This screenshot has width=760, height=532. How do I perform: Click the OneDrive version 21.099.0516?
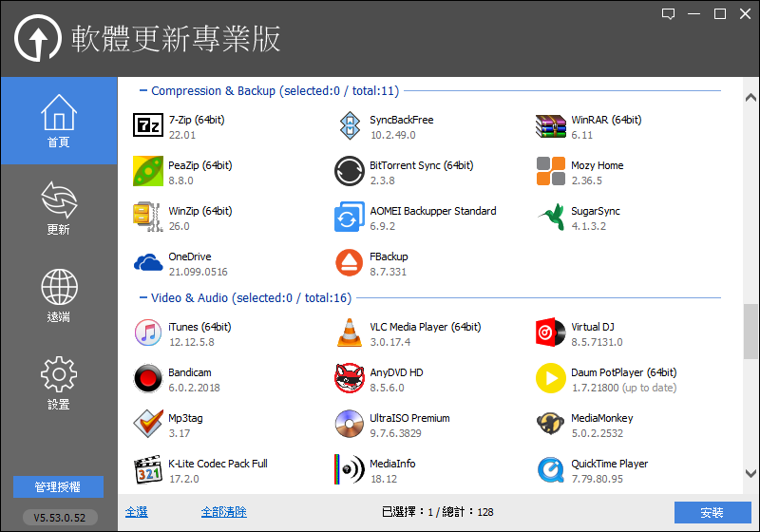[199, 272]
